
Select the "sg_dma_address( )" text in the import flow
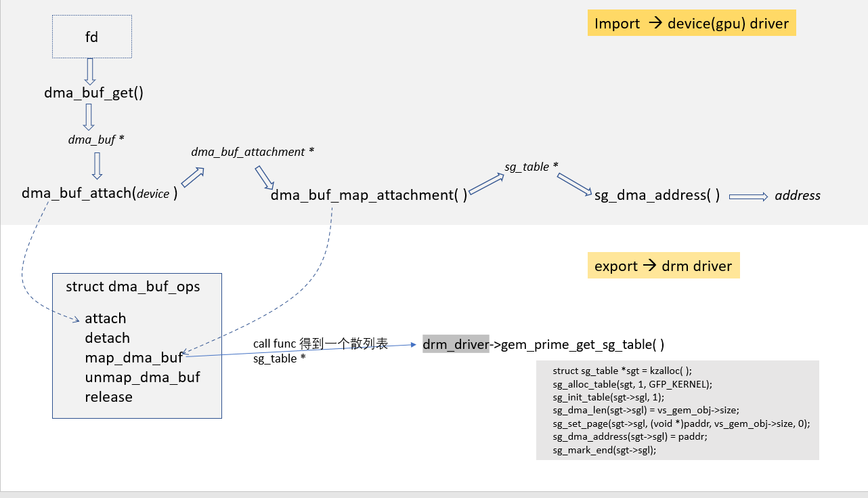click(657, 195)
